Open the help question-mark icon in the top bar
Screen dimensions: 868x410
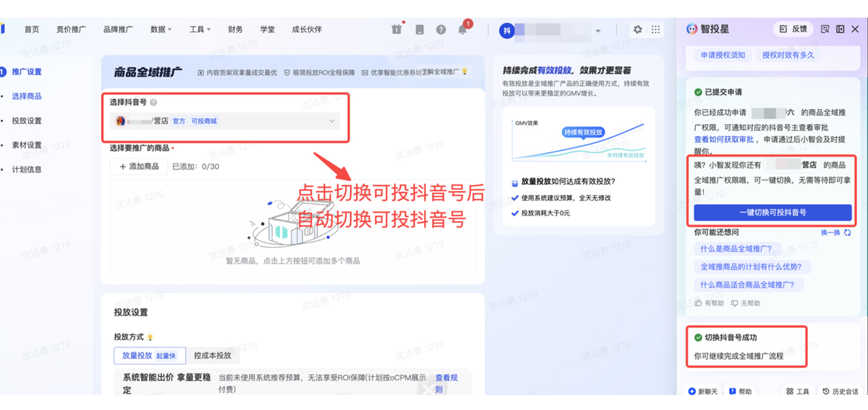pos(441,30)
